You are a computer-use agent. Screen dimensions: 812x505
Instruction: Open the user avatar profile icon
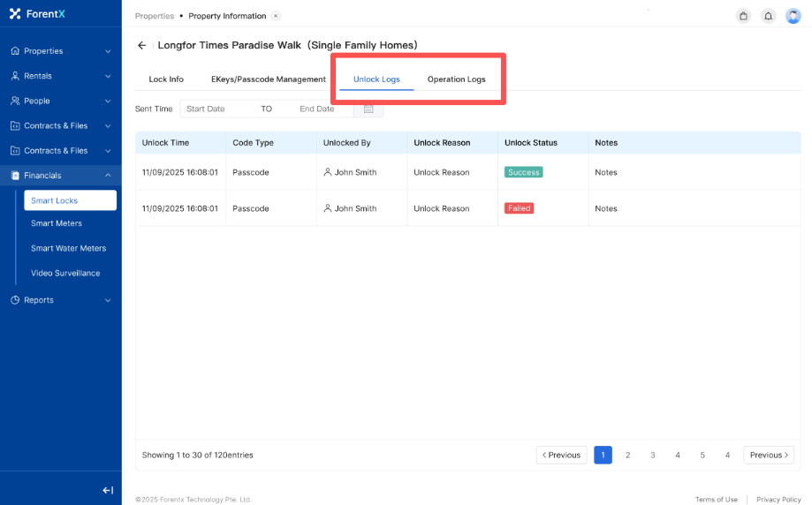click(793, 16)
